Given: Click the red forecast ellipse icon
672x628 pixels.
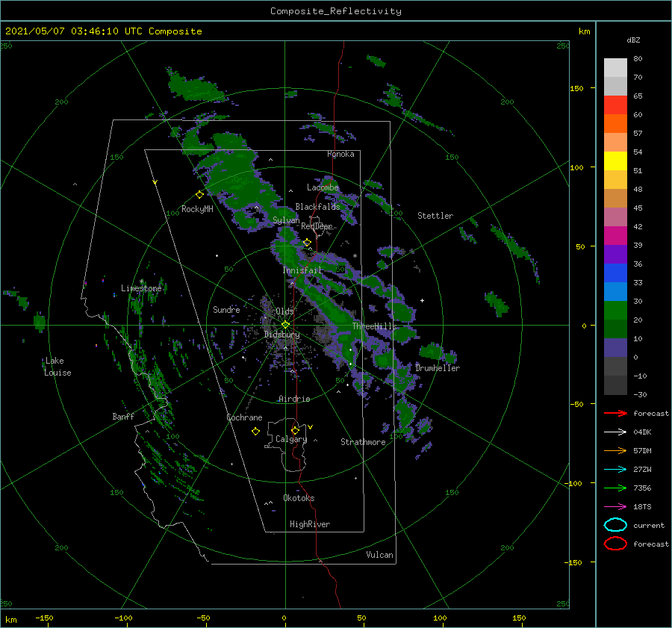Looking at the screenshot, I should point(615,544).
